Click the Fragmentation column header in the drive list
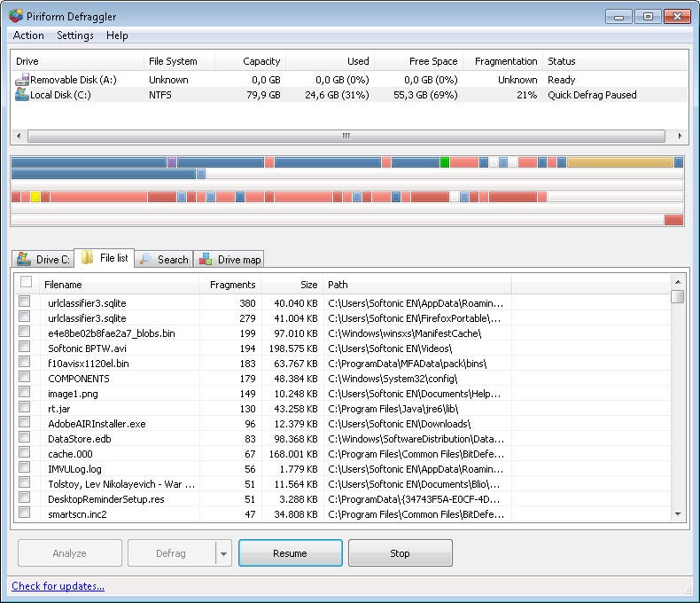The width and height of the screenshot is (700, 603). tap(503, 61)
